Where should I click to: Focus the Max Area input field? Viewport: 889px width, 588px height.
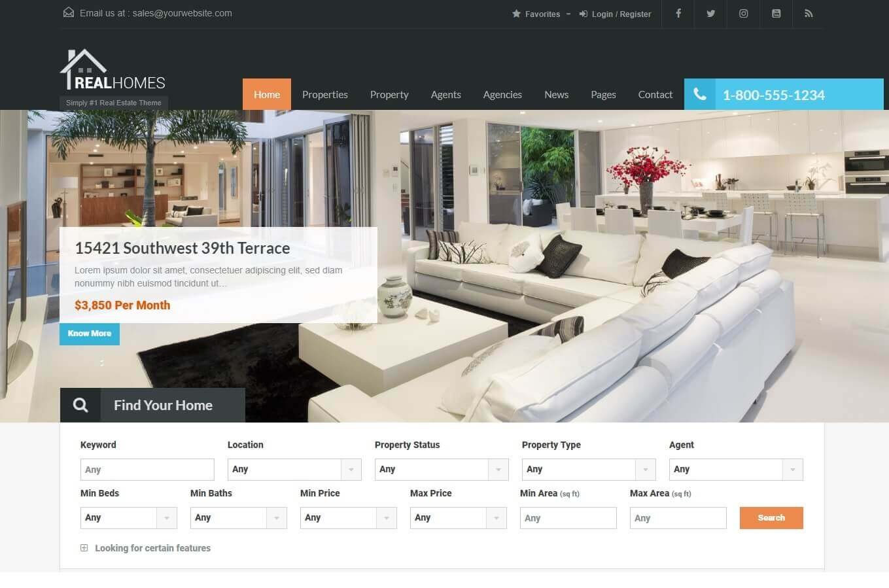[678, 518]
